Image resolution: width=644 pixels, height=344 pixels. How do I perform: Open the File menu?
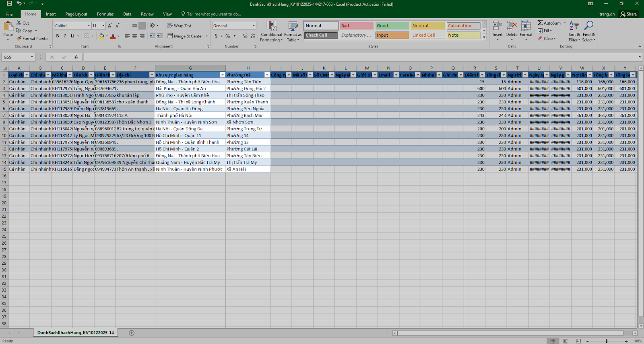pyautogui.click(x=9, y=14)
